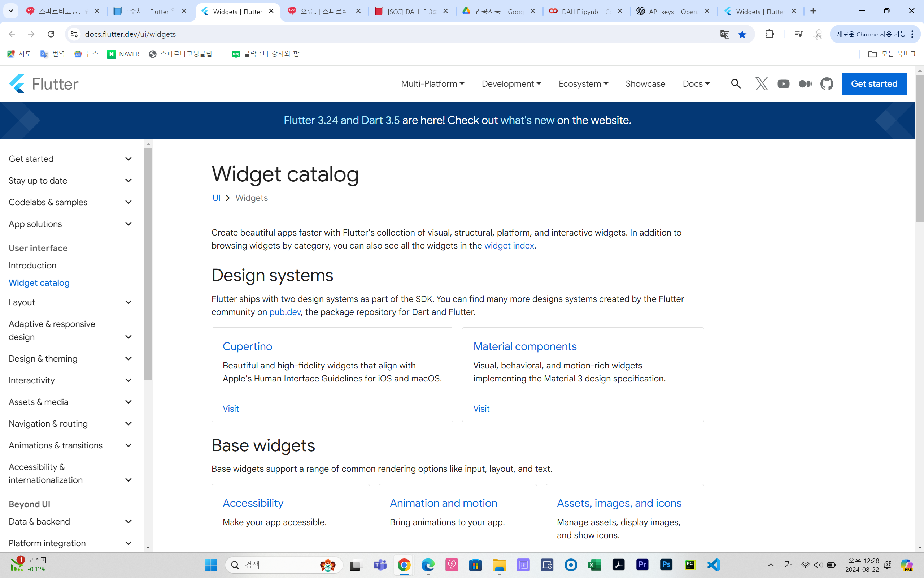
Task: Click the Google Translate icon in address bar
Action: [724, 34]
